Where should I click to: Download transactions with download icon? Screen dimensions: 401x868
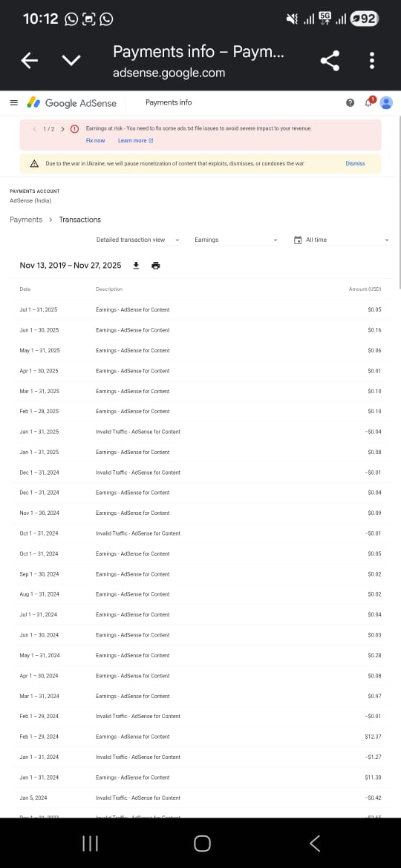click(x=136, y=266)
